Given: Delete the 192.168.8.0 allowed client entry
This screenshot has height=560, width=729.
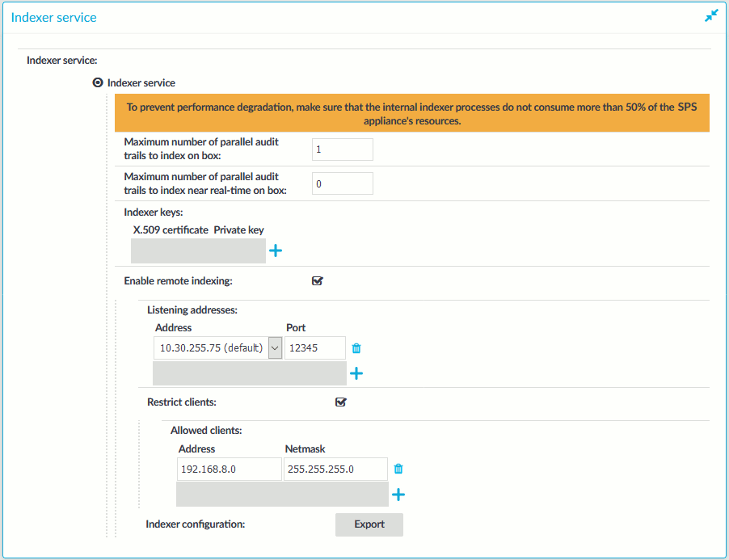Looking at the screenshot, I should (x=398, y=469).
